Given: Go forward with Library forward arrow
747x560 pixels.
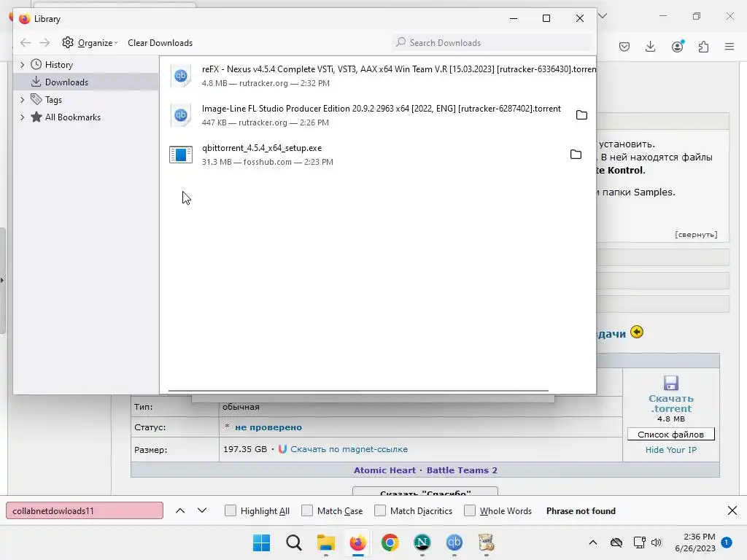Looking at the screenshot, I should (x=44, y=43).
